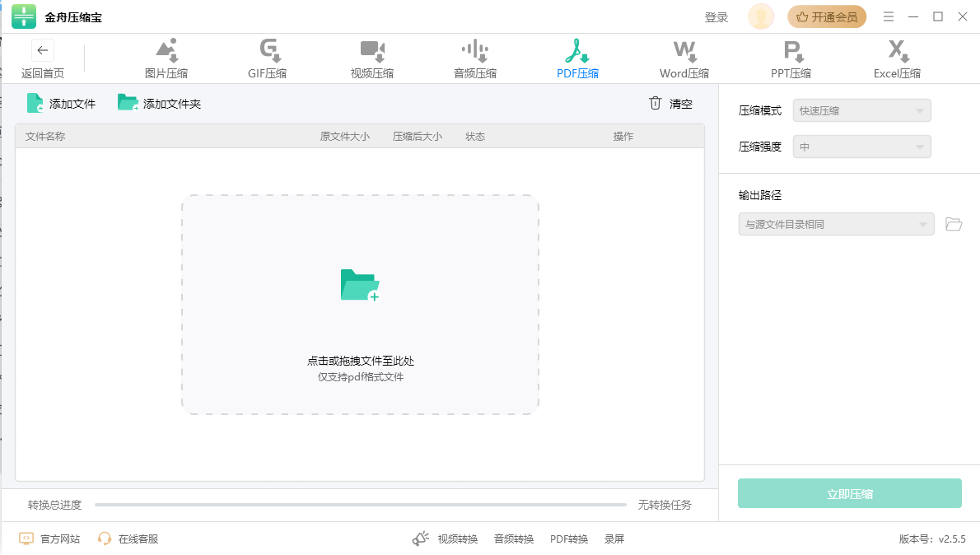Expand the 压缩模式 dropdown
The width and height of the screenshot is (980, 555).
(861, 110)
